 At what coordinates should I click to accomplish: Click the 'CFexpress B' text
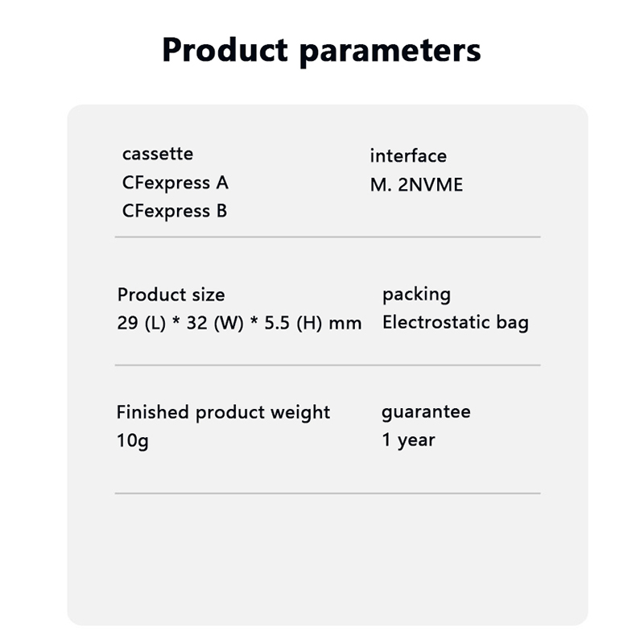click(x=175, y=212)
